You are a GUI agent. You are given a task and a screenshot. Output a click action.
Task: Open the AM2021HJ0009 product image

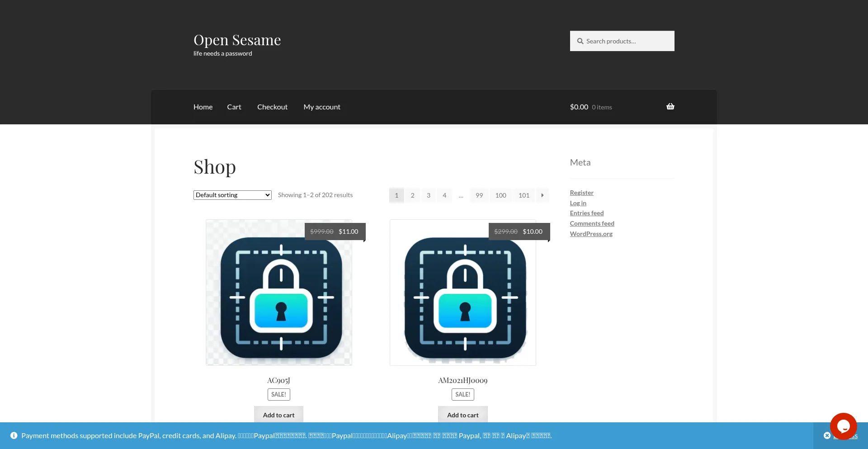[x=463, y=293]
